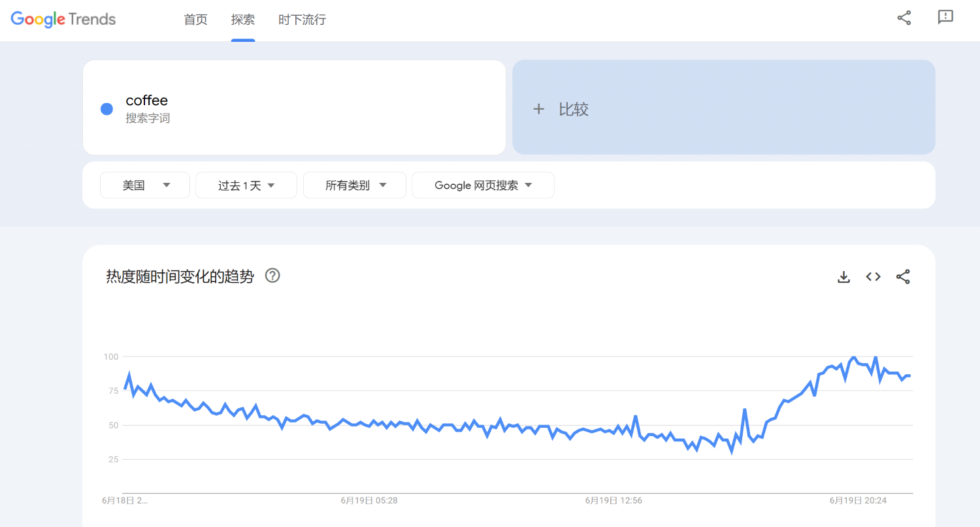
Task: Edit the coffee search term field
Action: tap(294, 108)
